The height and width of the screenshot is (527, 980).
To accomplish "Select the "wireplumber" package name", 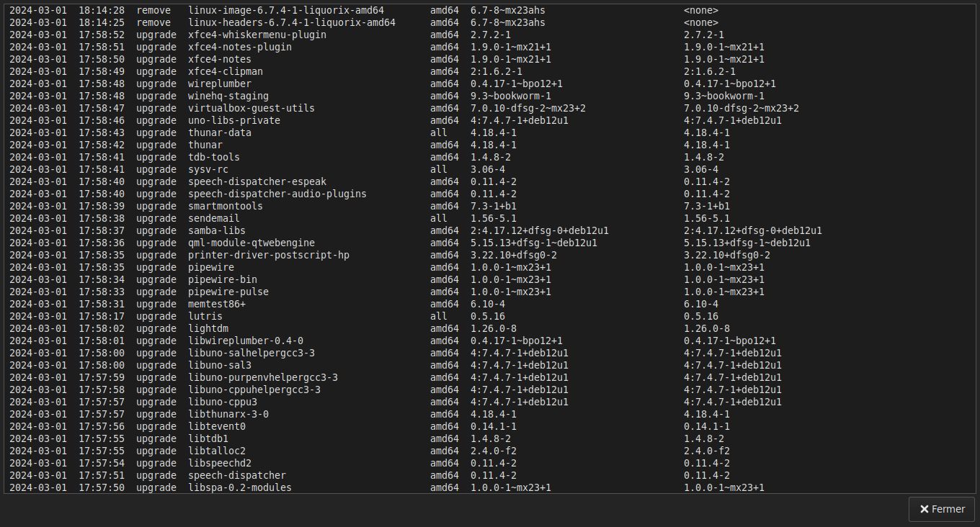I will pos(220,84).
